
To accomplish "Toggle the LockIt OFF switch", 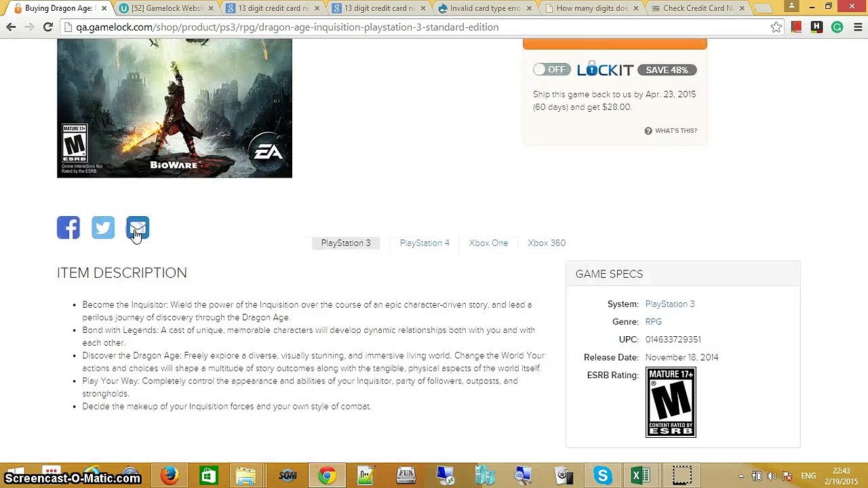I will click(x=552, y=69).
